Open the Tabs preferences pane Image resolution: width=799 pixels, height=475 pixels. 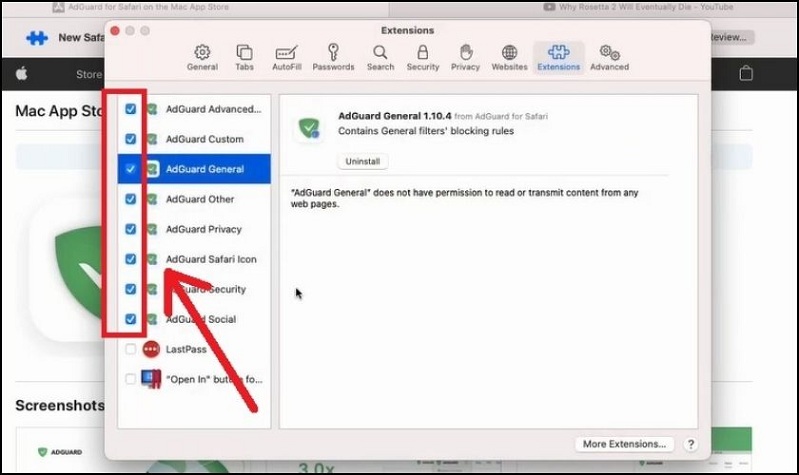pyautogui.click(x=244, y=57)
